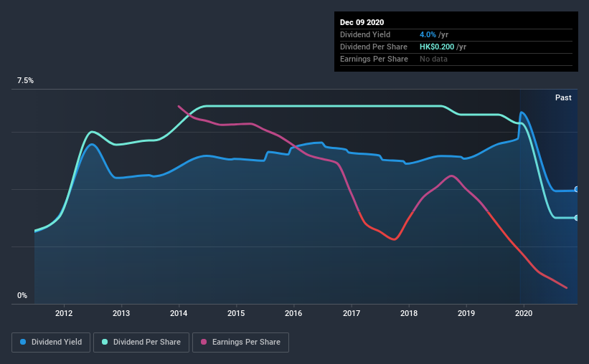This screenshot has height=364, width=589.
Task: Select the 2016 x-axis label
Action: [293, 313]
